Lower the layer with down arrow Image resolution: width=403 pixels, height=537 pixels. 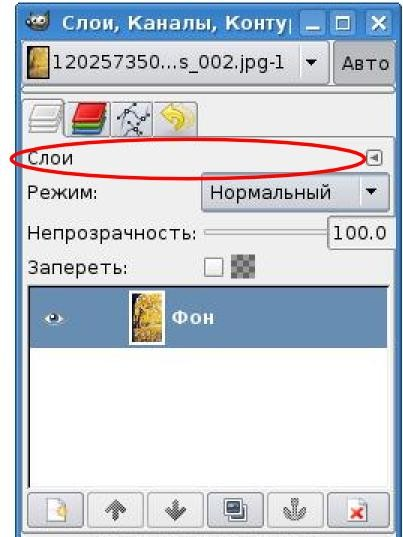pos(175,510)
